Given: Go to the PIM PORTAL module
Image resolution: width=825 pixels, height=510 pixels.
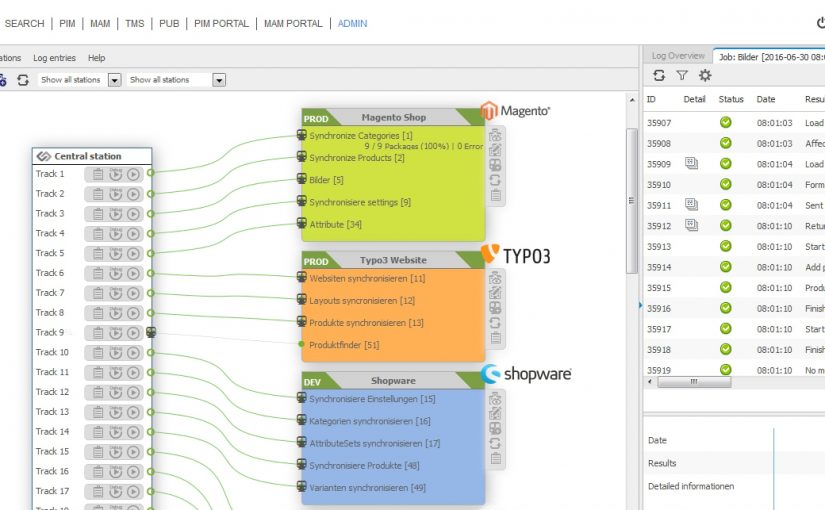Looking at the screenshot, I should click(221, 23).
